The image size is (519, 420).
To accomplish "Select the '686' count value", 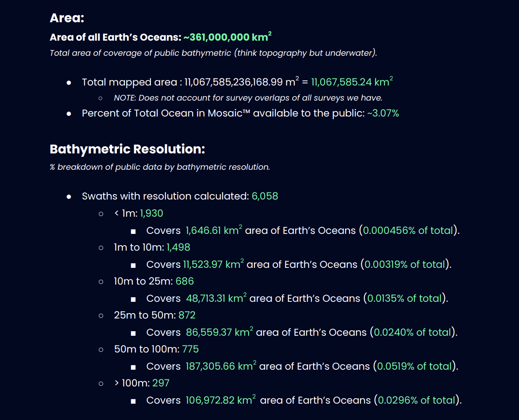I will tap(185, 281).
